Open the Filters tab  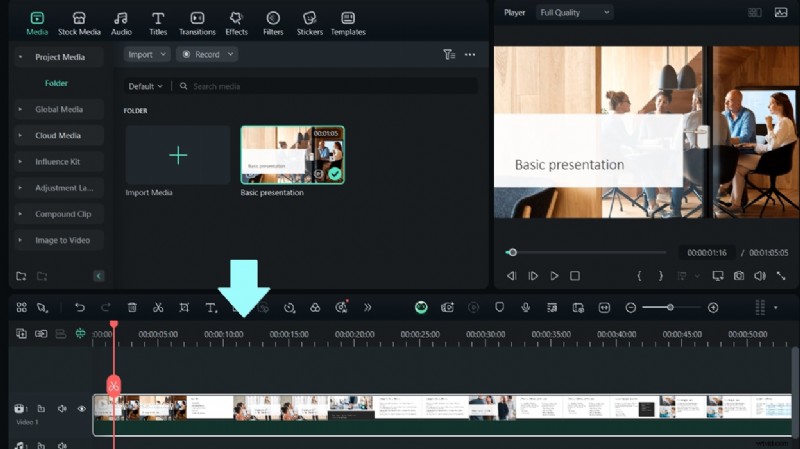pyautogui.click(x=273, y=24)
